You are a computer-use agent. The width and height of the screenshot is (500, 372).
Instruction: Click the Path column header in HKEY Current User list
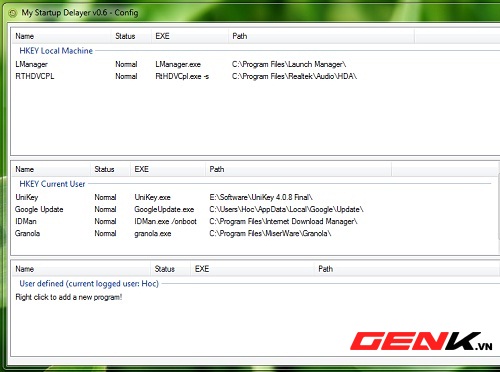pos(298,169)
